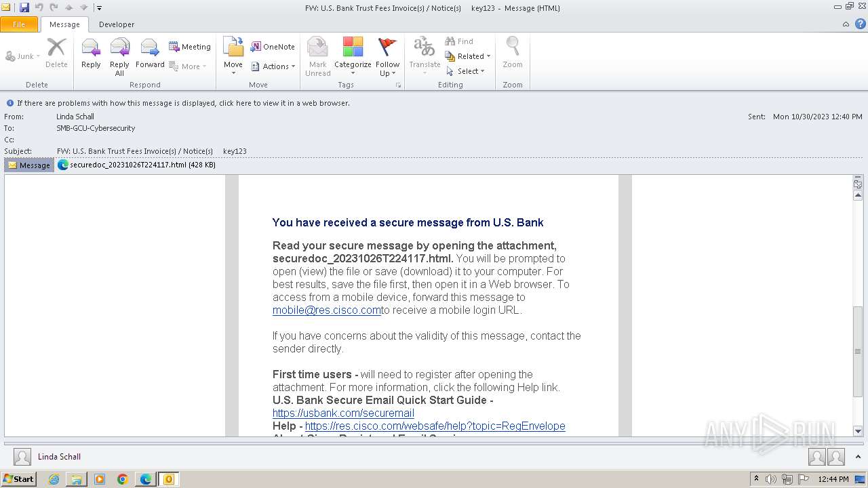Click the Reply icon
The image size is (868, 488).
pyautogui.click(x=91, y=54)
